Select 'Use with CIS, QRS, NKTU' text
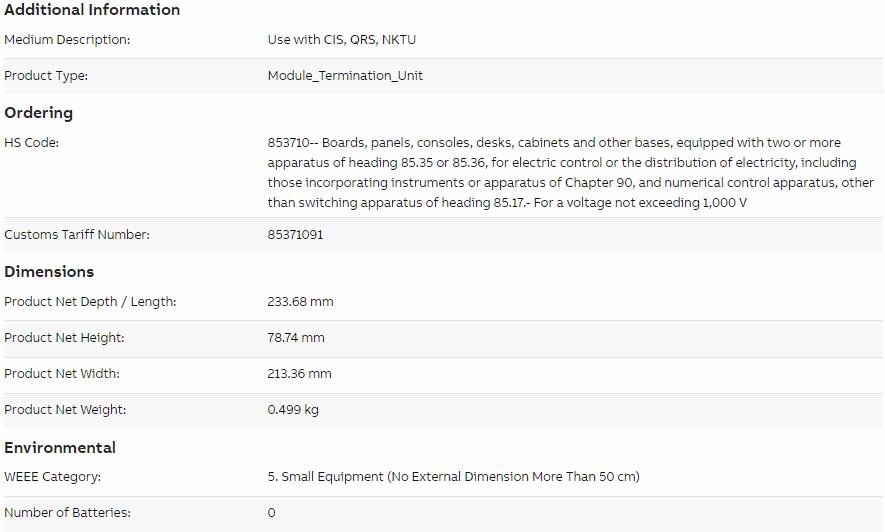 (341, 39)
